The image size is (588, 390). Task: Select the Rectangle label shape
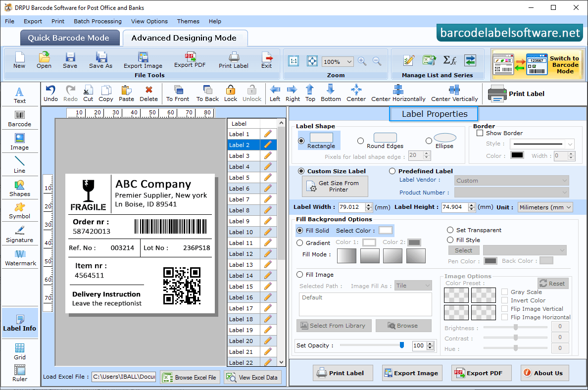click(x=301, y=141)
